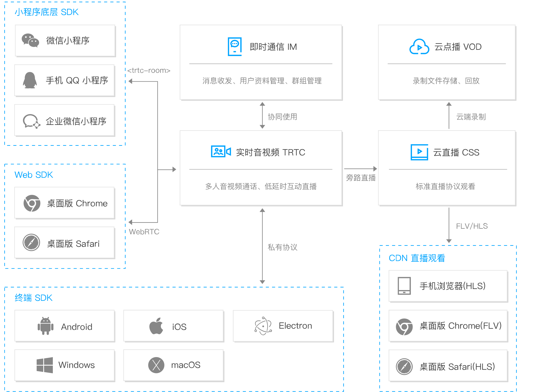
Task: Select the macOS label
Action: [x=186, y=365]
